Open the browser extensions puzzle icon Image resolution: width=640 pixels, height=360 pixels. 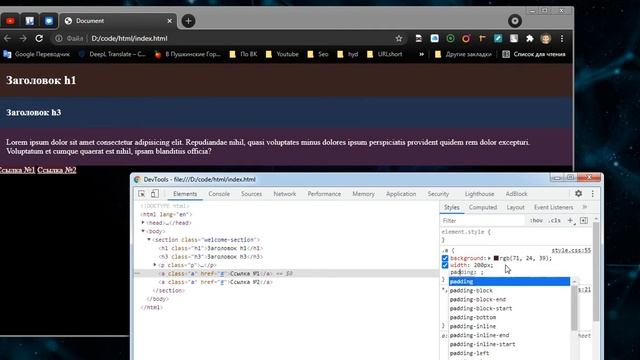click(529, 38)
